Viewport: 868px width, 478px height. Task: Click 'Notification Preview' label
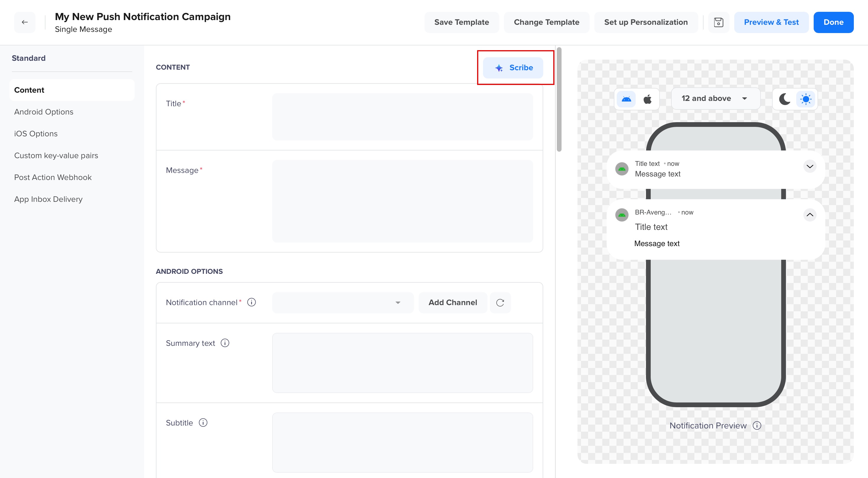[x=708, y=425]
